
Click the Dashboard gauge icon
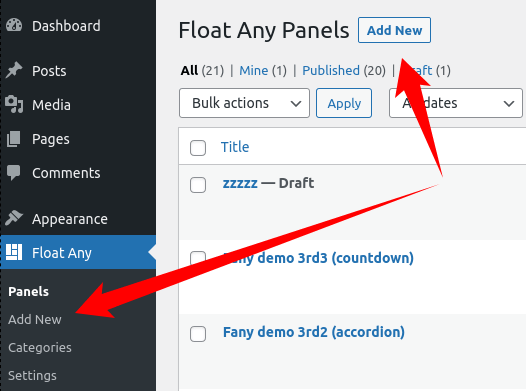pos(14,26)
